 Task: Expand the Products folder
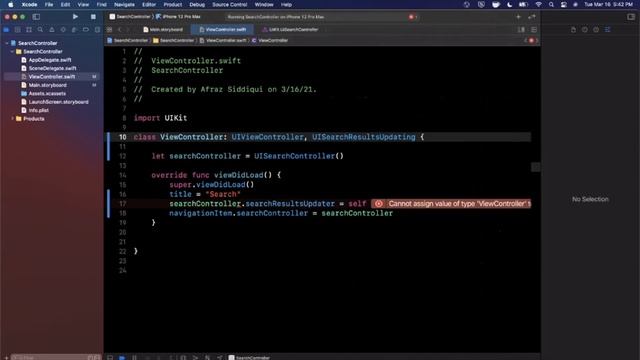tap(13, 119)
